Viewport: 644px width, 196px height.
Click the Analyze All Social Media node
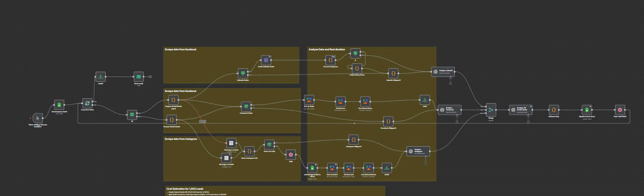click(x=514, y=110)
